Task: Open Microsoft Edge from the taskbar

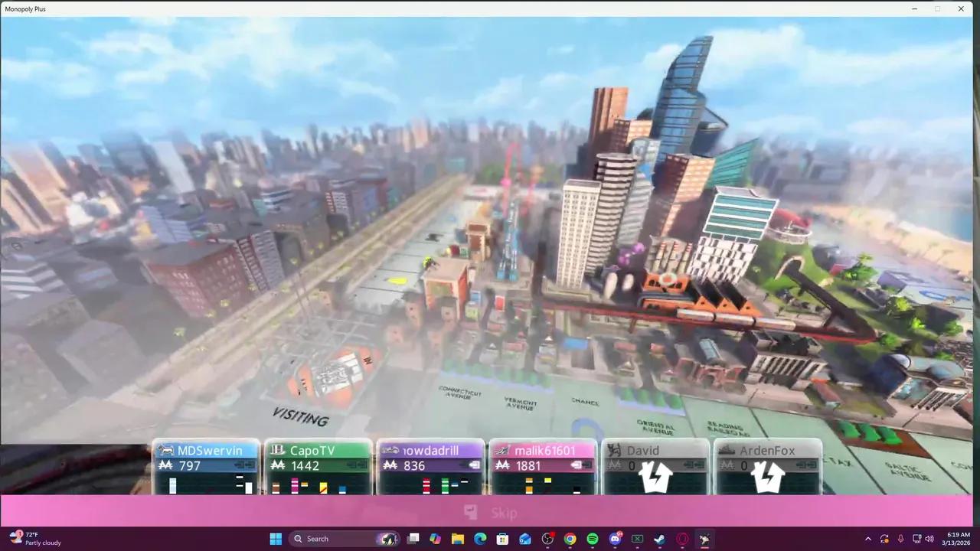Action: click(480, 539)
